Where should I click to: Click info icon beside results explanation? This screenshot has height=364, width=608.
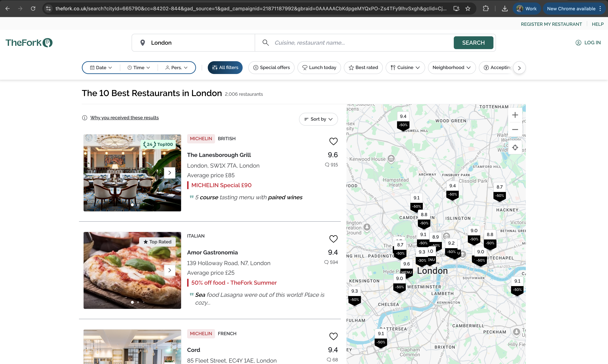pyautogui.click(x=85, y=118)
